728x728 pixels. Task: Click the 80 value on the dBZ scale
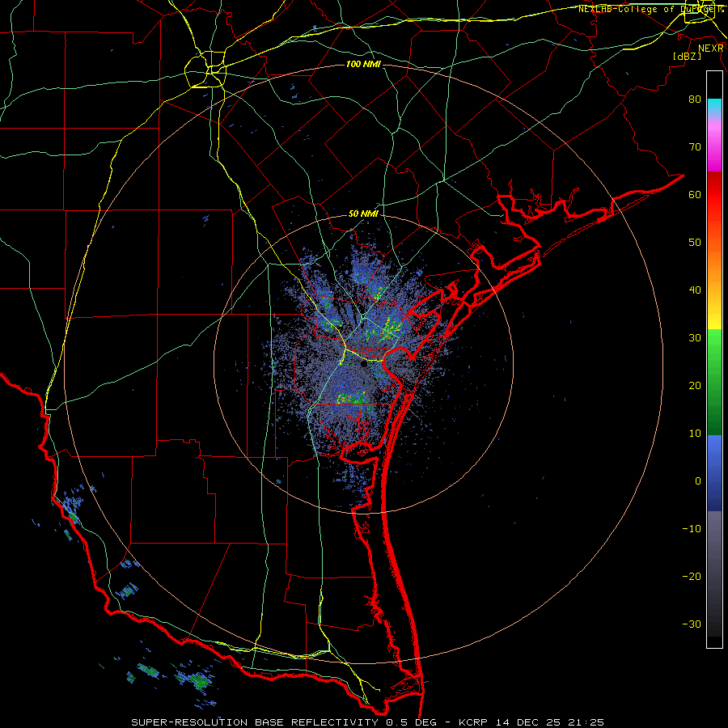click(695, 99)
